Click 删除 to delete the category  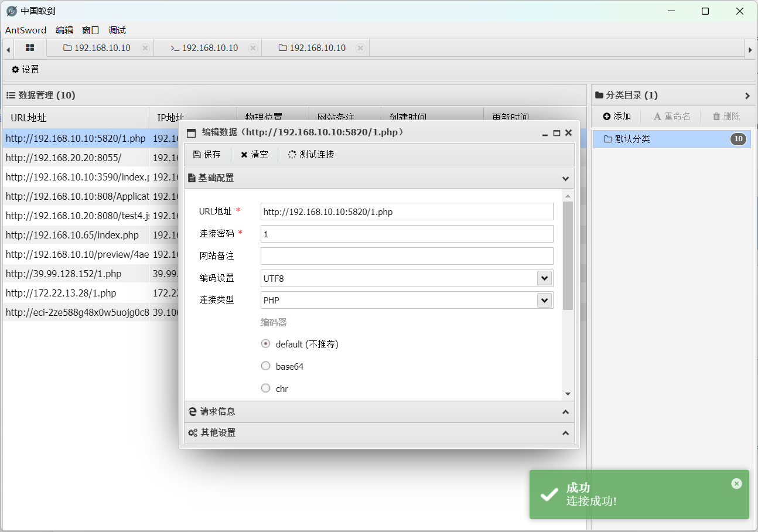pyautogui.click(x=726, y=117)
